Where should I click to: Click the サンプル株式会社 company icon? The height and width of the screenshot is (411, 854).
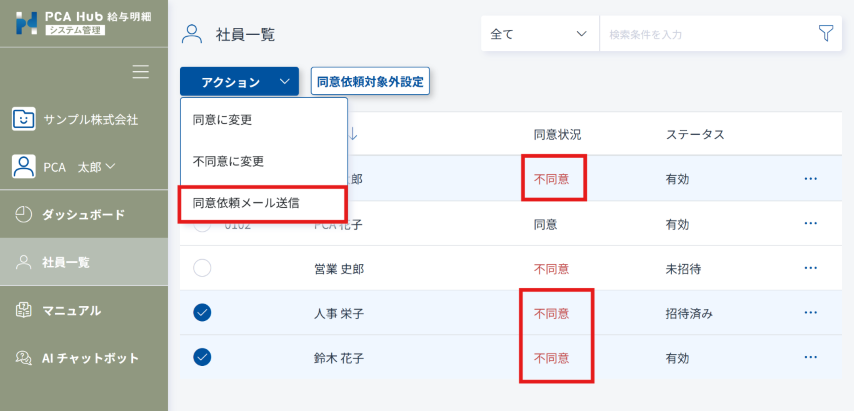[24, 119]
